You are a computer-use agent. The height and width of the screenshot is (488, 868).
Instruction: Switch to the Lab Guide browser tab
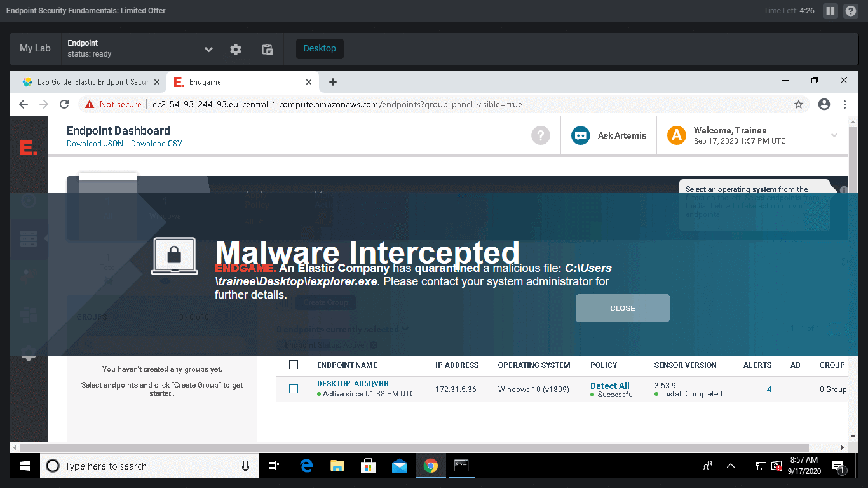pyautogui.click(x=88, y=82)
